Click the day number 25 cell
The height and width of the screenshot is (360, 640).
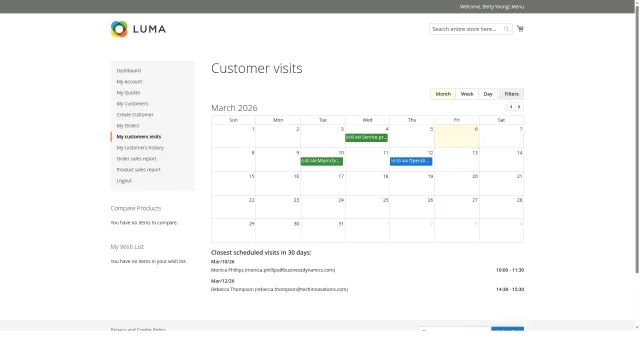367,207
